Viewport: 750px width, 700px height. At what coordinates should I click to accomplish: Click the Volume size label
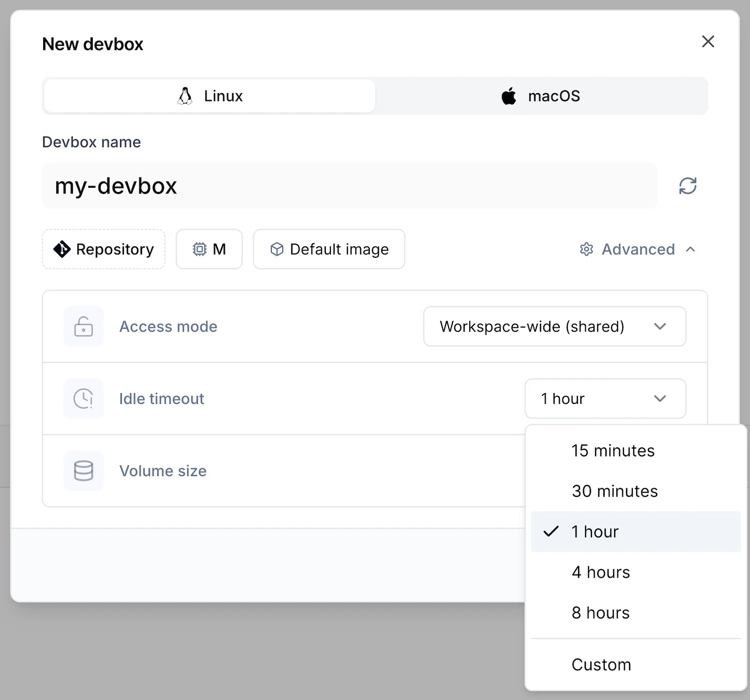(163, 471)
